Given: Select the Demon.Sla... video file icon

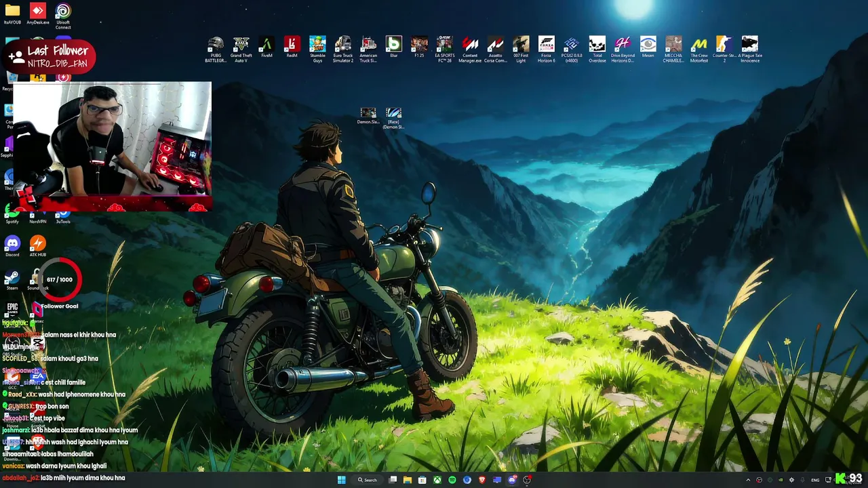Looking at the screenshot, I should (x=368, y=116).
